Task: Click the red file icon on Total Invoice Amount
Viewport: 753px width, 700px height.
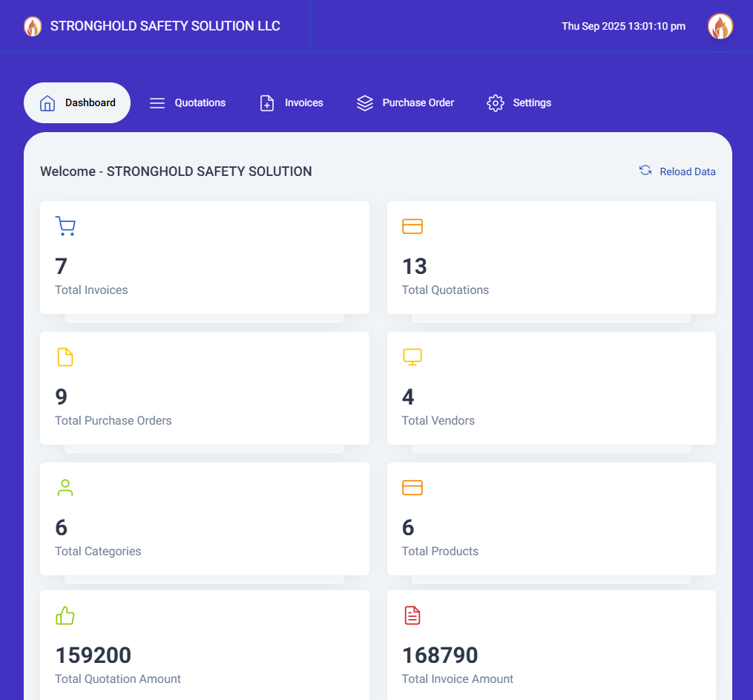Action: click(x=412, y=615)
